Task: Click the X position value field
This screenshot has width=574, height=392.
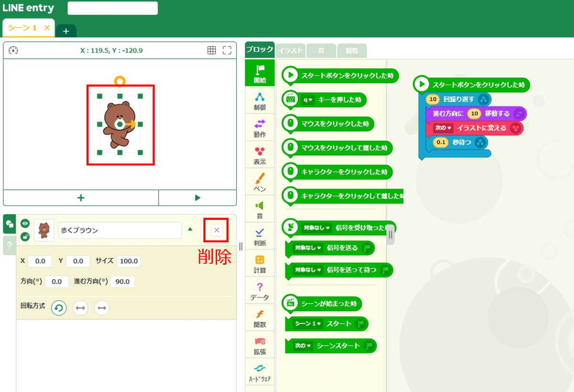Action: 40,261
